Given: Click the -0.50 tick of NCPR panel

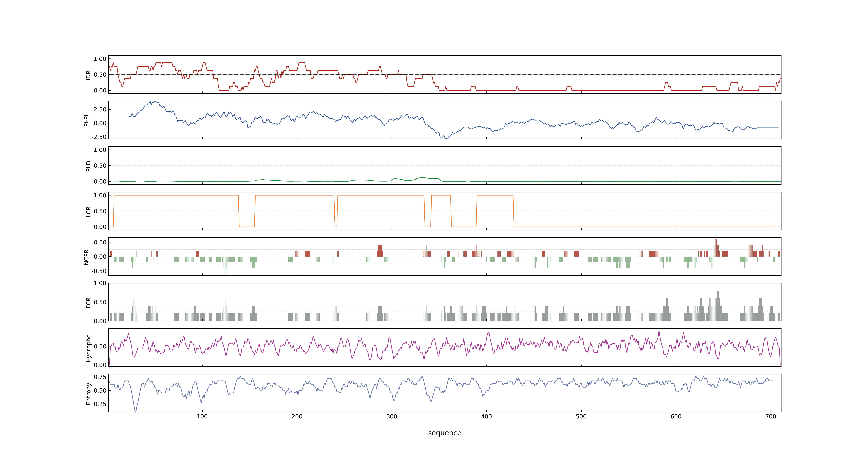Looking at the screenshot, I should [x=99, y=271].
